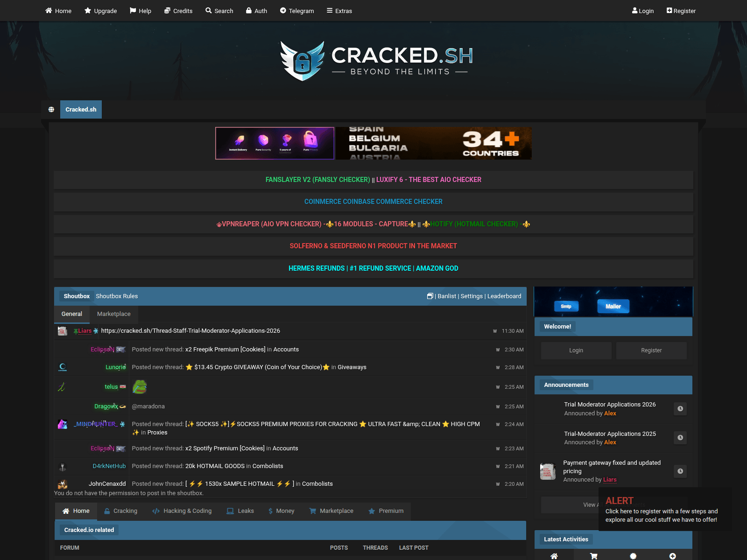Click FANSLAYER V2 (FANSLY CHECKER) ad link

click(x=317, y=180)
